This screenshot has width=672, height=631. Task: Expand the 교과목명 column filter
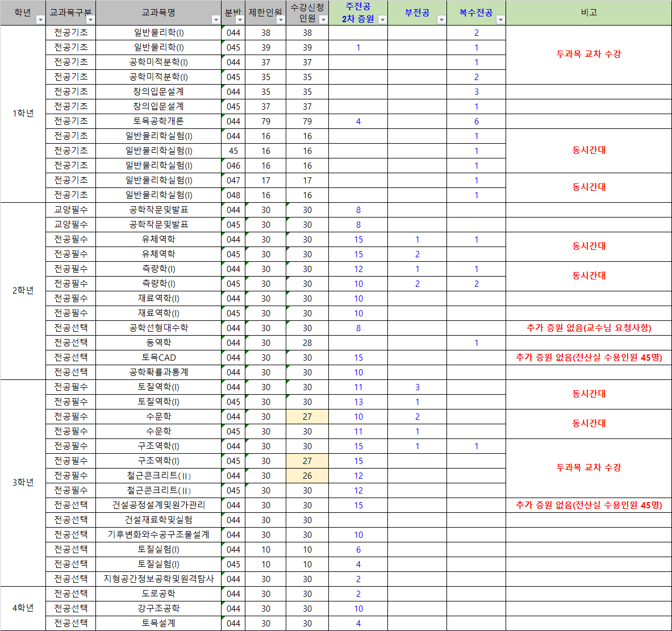215,20
